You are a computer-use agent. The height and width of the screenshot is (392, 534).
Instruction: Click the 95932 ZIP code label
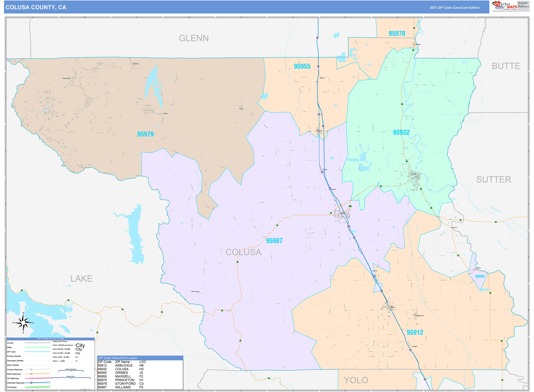point(401,132)
